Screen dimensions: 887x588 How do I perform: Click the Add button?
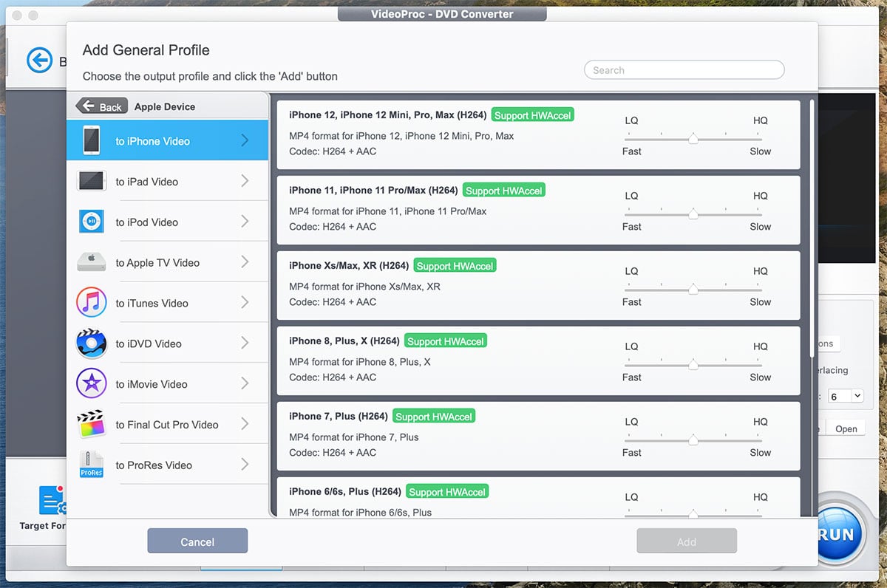click(x=687, y=541)
